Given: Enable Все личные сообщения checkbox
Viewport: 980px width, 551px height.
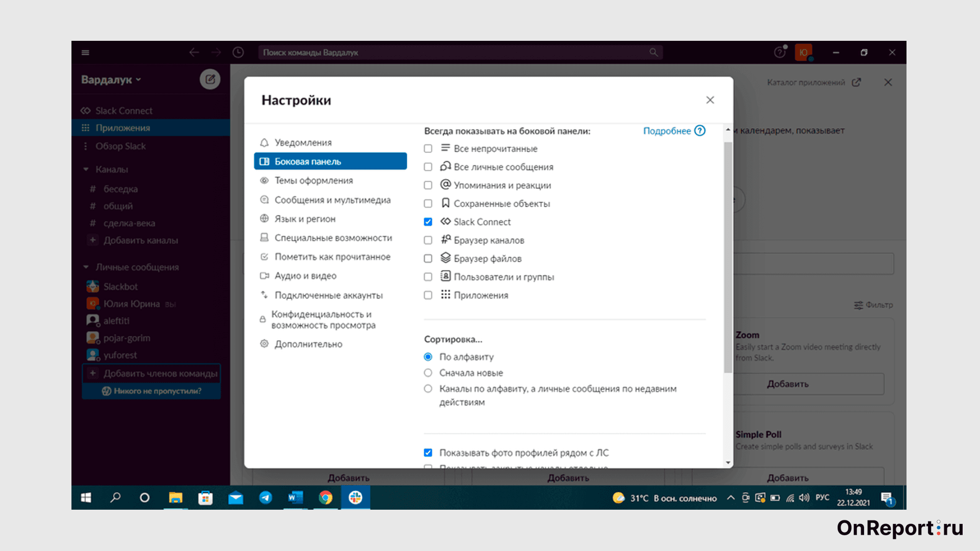Looking at the screenshot, I should [428, 167].
